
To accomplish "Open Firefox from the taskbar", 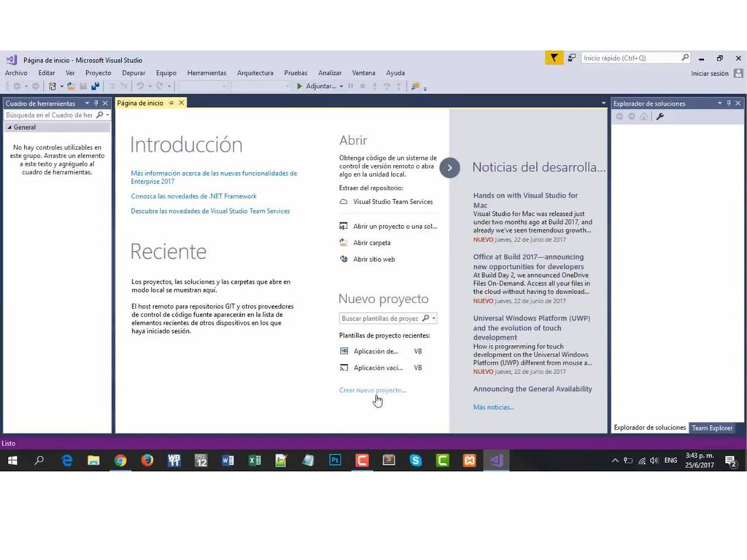I will [147, 461].
